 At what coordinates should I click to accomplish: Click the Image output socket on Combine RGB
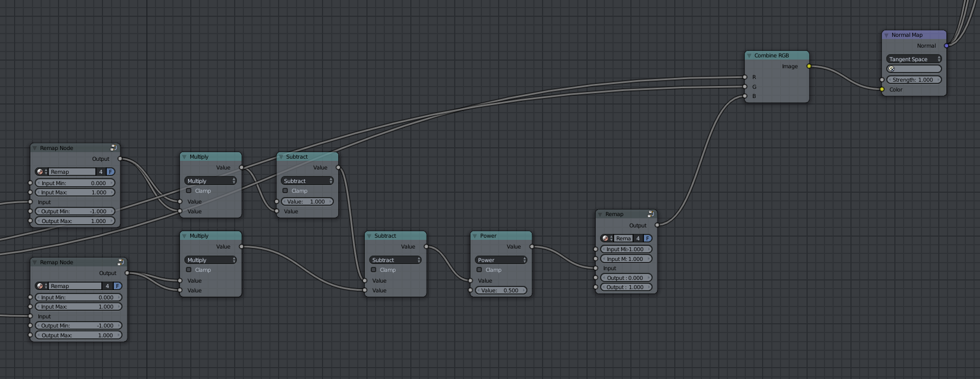click(809, 66)
